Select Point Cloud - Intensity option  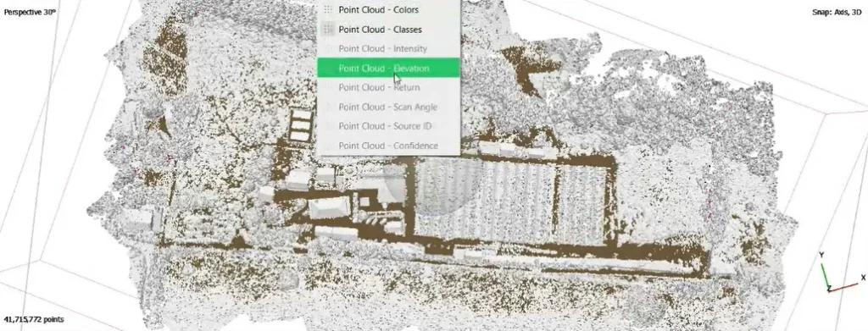coord(388,48)
